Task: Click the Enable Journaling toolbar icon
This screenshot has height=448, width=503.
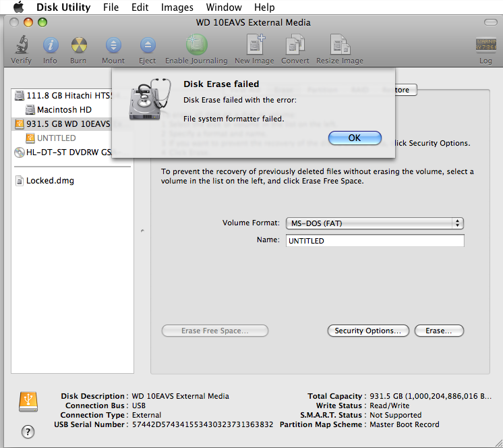Action: [196, 45]
